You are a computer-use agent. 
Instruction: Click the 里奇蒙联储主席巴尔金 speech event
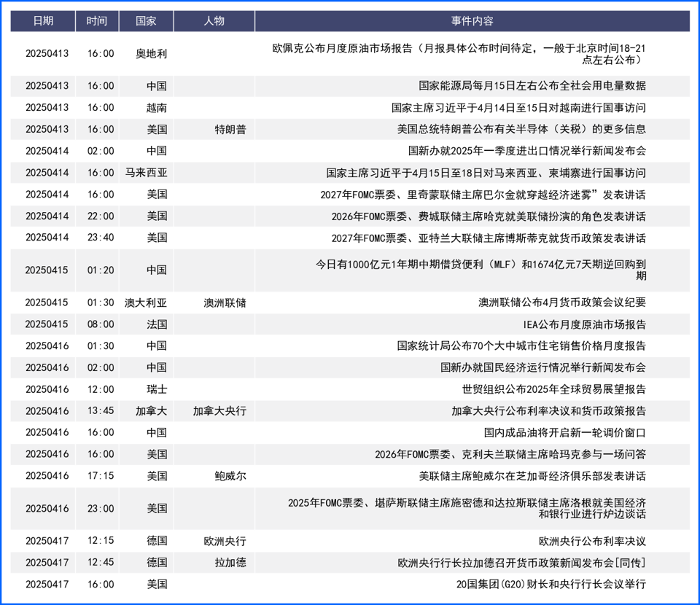click(483, 195)
